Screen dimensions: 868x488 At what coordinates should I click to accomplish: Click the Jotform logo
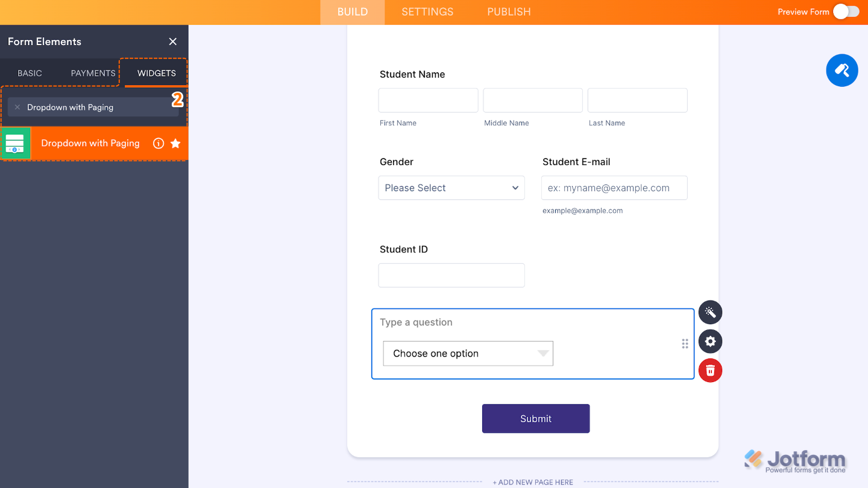794,458
